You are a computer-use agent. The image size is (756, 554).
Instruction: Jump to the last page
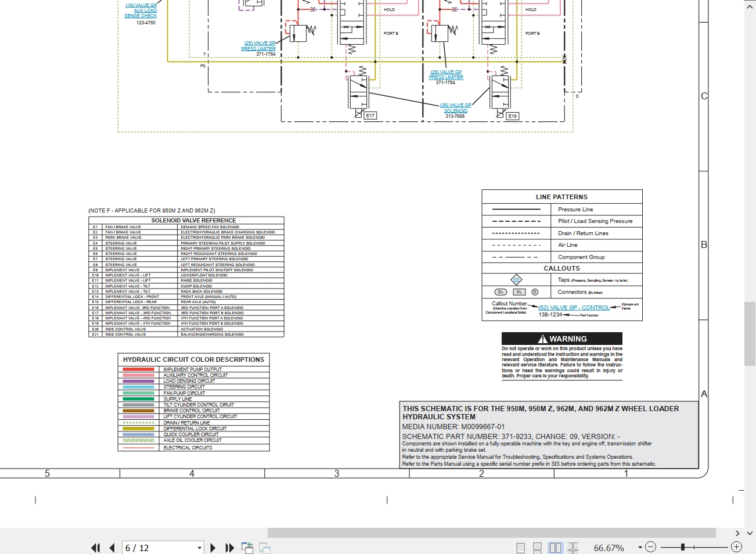coord(229,548)
